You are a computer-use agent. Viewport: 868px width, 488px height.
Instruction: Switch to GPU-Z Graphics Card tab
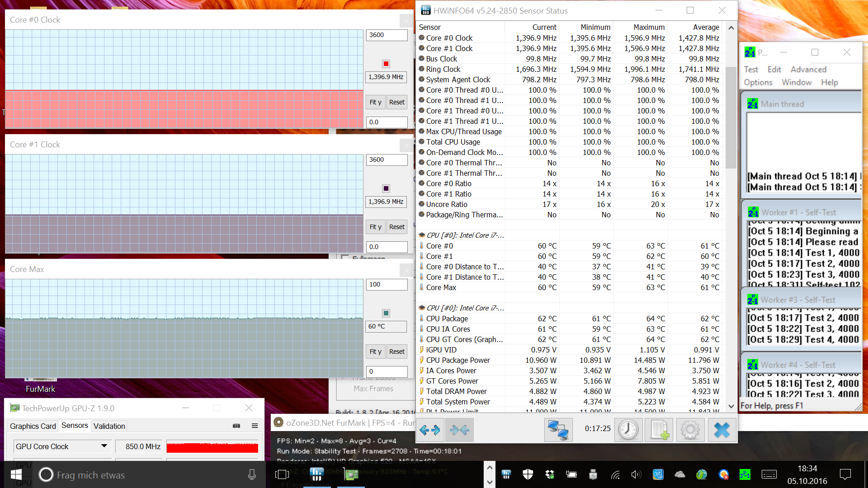point(33,426)
